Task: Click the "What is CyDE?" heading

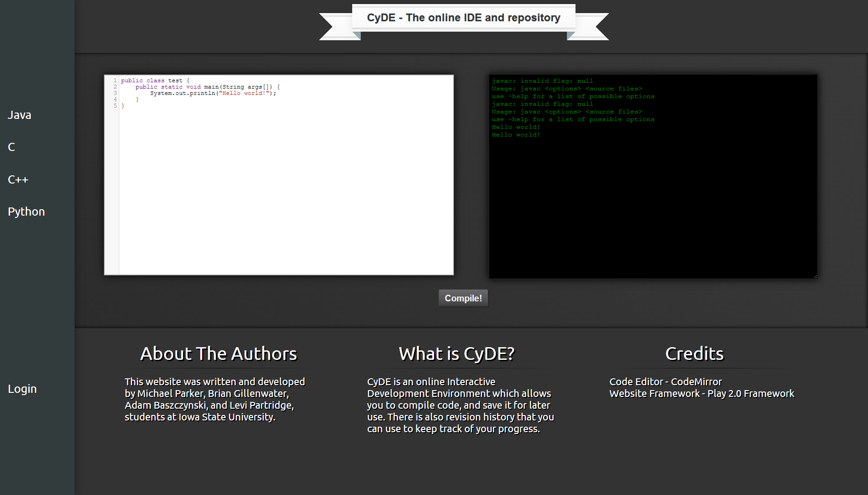Action: point(457,354)
